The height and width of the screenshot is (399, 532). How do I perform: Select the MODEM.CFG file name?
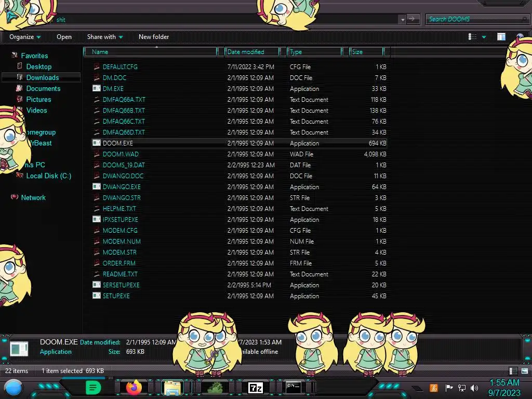[x=120, y=230]
